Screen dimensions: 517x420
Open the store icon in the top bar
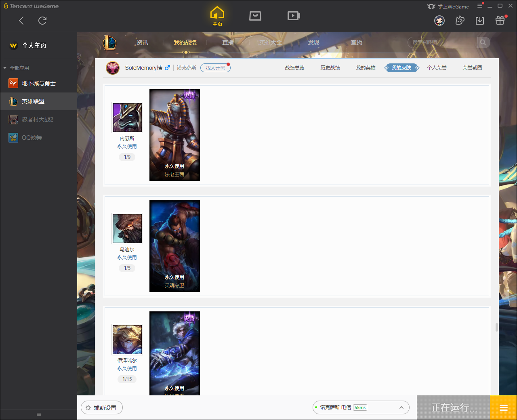coord(255,16)
